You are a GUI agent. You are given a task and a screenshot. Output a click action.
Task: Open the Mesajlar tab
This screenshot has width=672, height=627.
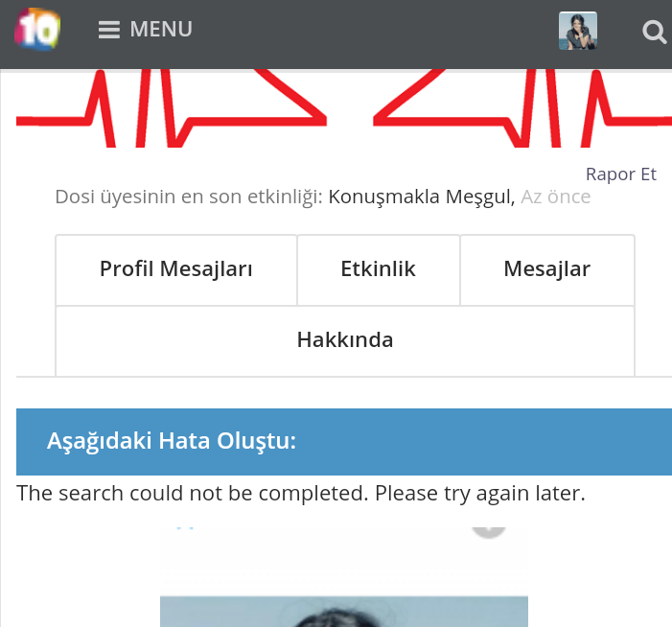click(547, 270)
